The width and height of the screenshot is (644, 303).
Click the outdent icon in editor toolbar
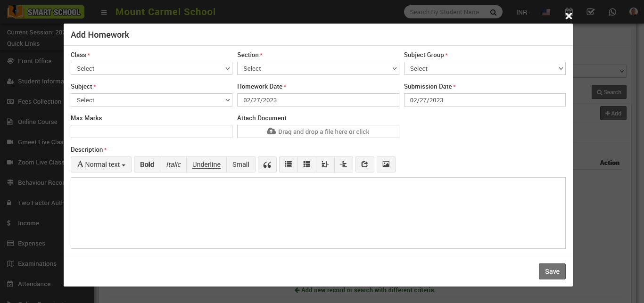(325, 164)
